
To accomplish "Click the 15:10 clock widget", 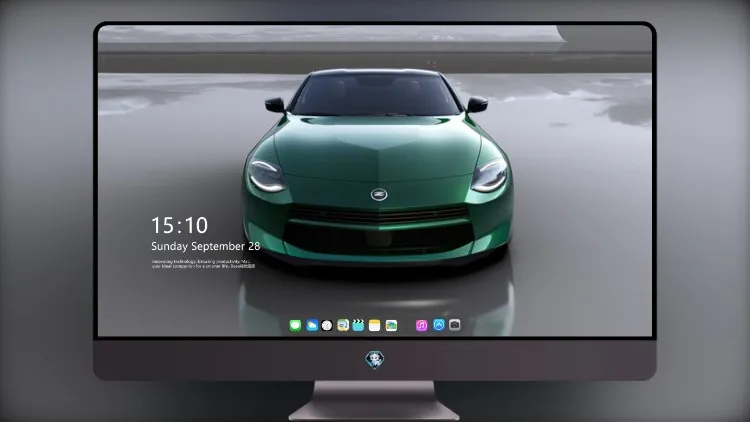I will tap(179, 225).
